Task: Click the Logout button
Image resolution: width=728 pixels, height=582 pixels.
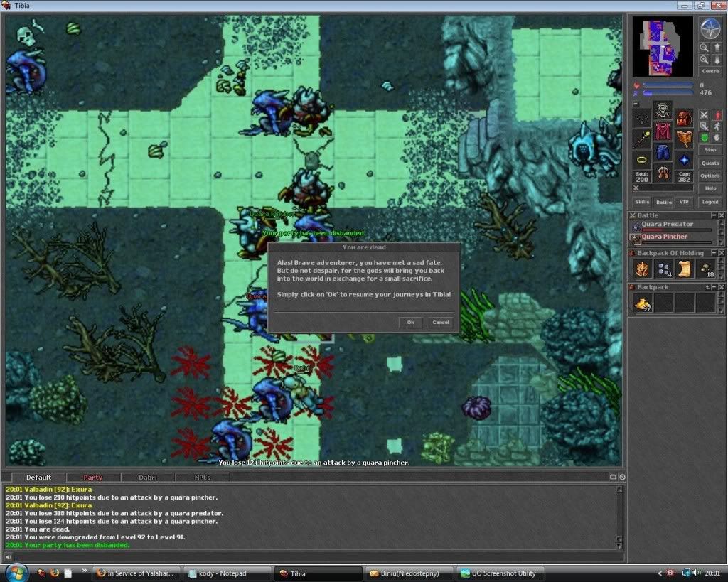Action: 710,202
